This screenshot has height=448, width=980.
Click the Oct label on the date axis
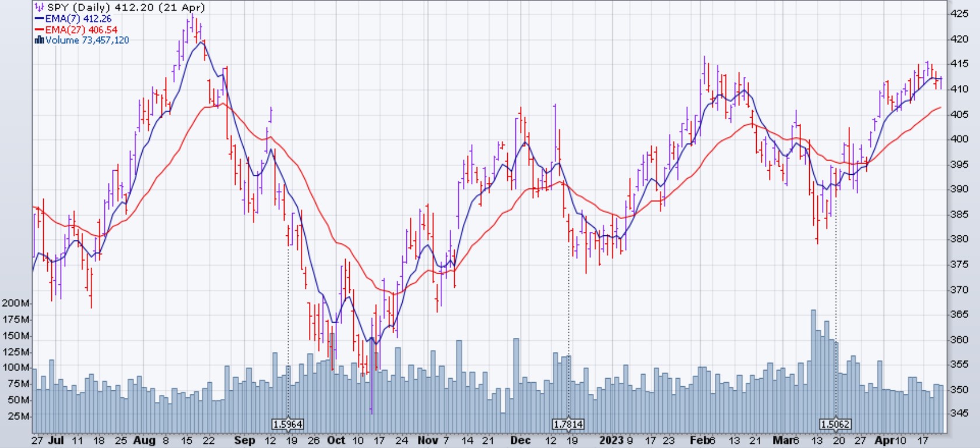336,440
